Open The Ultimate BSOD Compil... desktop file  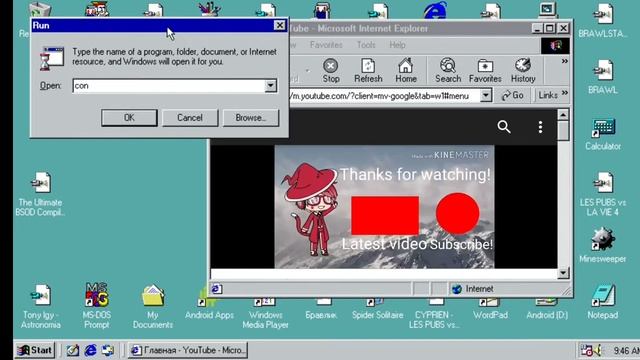(40, 194)
